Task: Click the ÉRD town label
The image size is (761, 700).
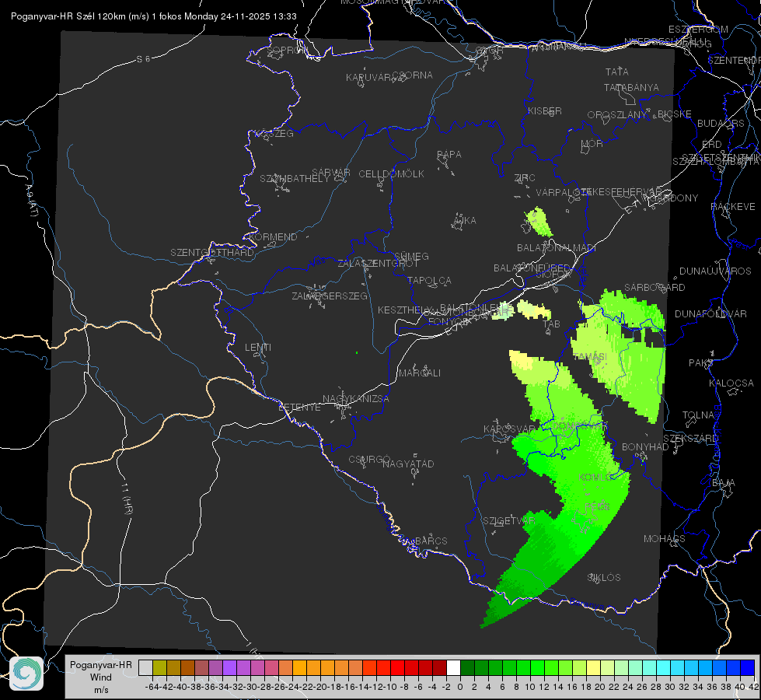Action: click(x=712, y=145)
